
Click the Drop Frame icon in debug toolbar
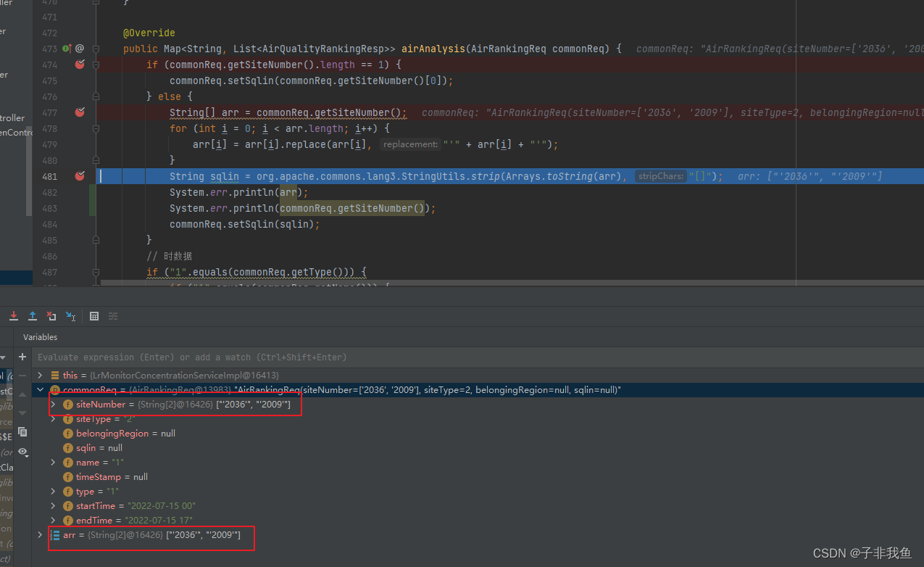(51, 316)
